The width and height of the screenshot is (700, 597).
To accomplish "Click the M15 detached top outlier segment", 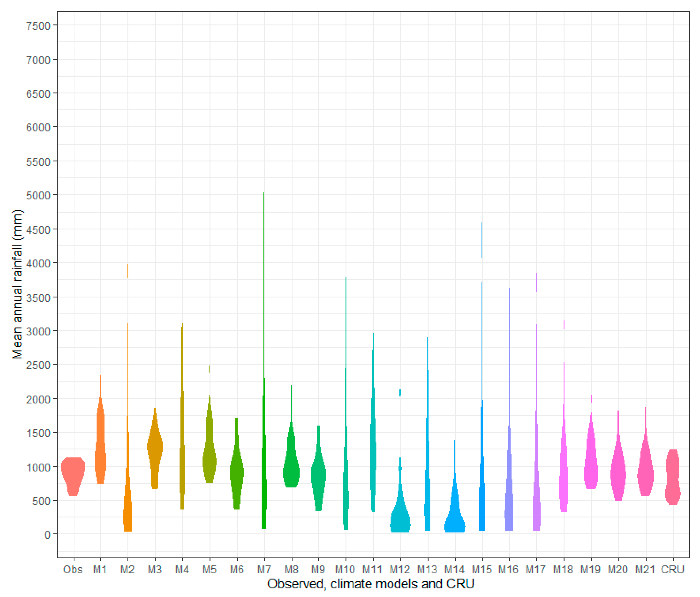I will [482, 240].
